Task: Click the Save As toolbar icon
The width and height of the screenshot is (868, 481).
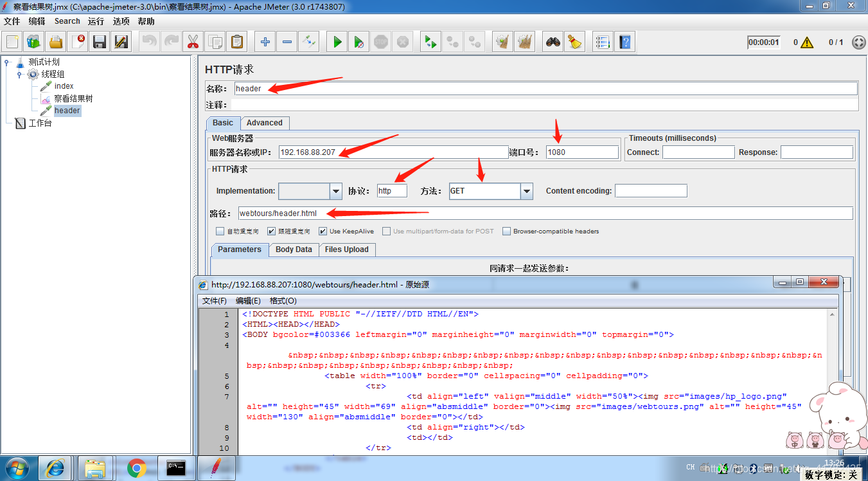Action: (x=121, y=42)
